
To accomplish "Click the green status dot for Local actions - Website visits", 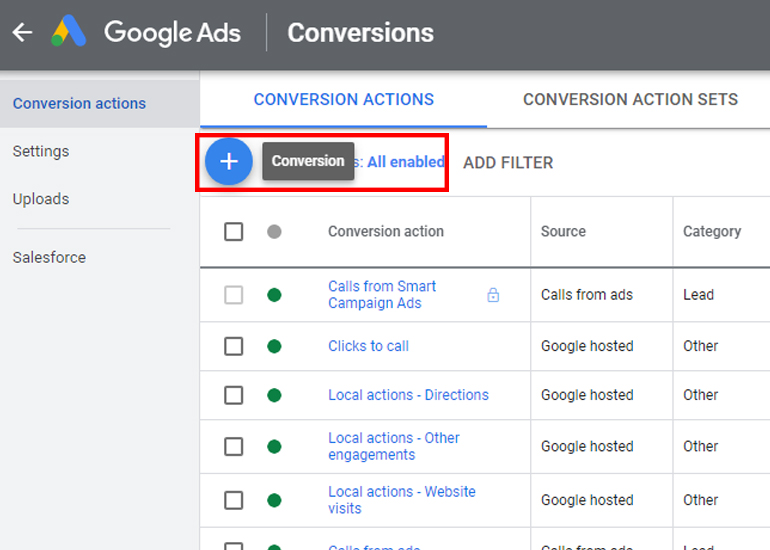I will click(x=274, y=500).
